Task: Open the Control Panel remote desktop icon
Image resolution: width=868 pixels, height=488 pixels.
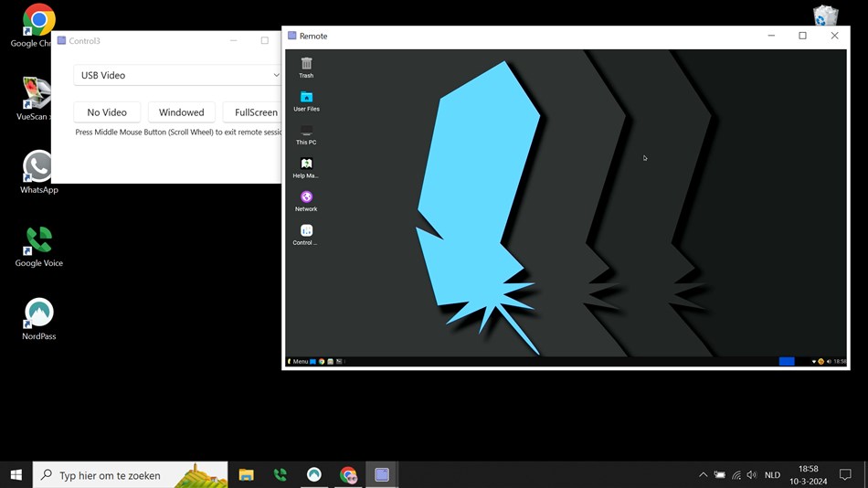Action: point(306,234)
